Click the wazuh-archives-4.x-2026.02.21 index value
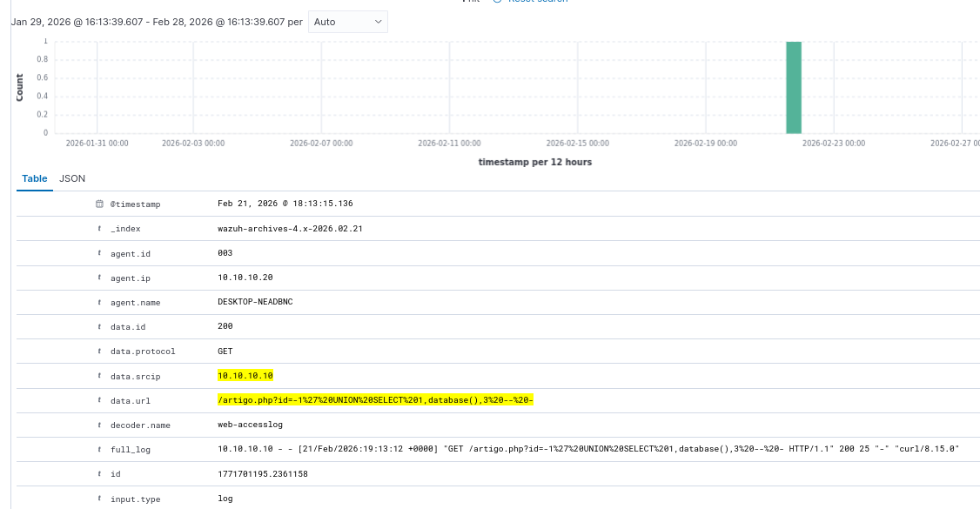The width and height of the screenshot is (980, 509). (x=290, y=229)
